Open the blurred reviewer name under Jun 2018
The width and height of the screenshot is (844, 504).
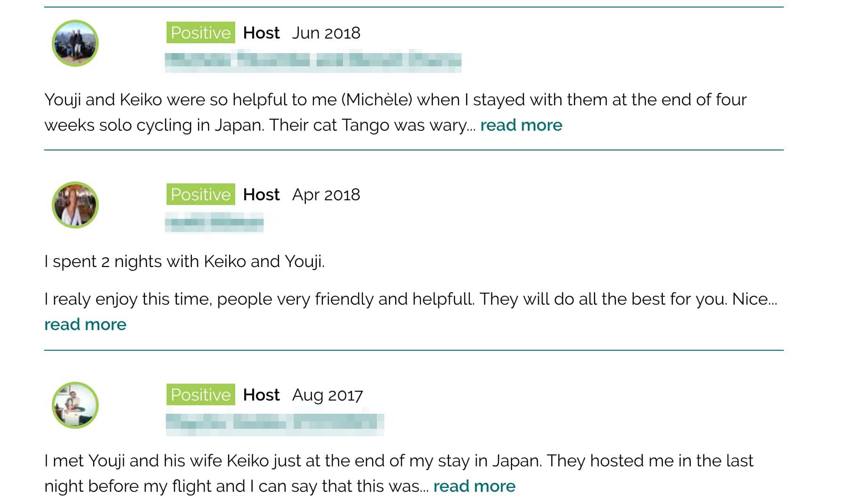313,61
